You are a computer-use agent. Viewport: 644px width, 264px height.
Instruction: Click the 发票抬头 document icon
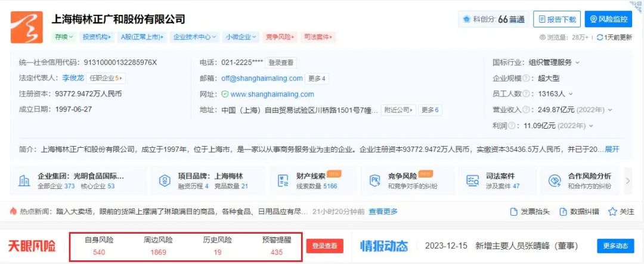click(513, 212)
